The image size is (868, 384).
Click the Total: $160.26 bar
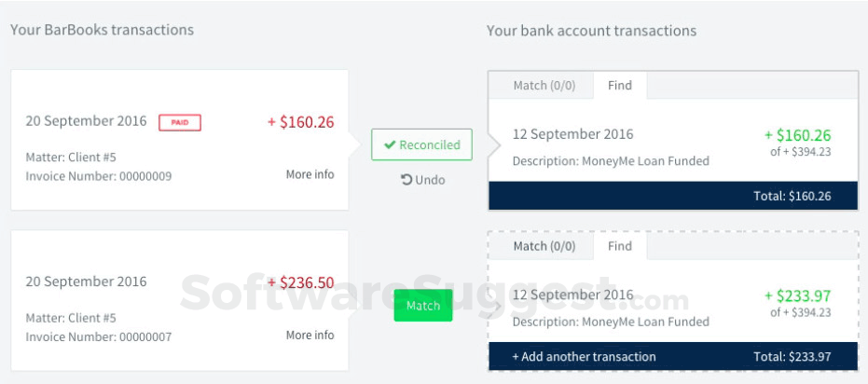pos(672,196)
